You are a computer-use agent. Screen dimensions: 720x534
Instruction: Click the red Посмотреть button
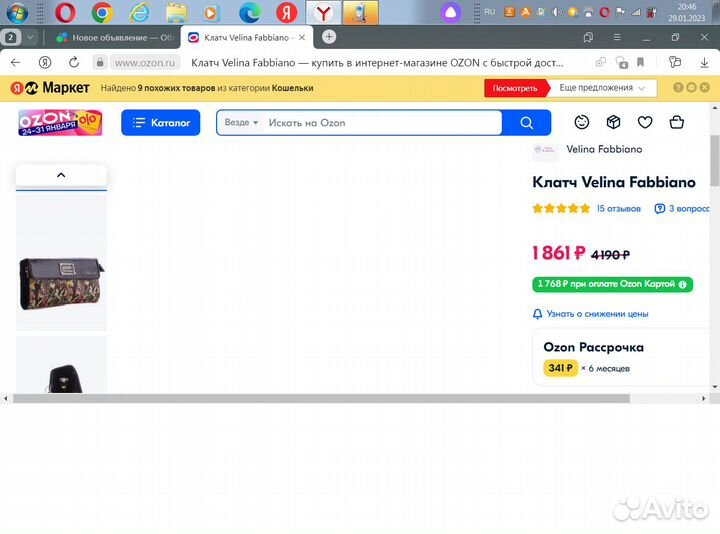[x=516, y=88]
